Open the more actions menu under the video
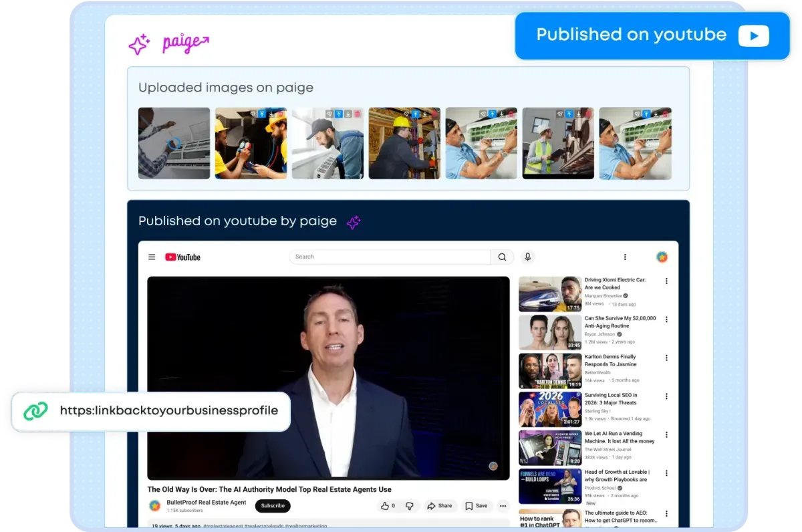The height and width of the screenshot is (532, 802). 503,506
